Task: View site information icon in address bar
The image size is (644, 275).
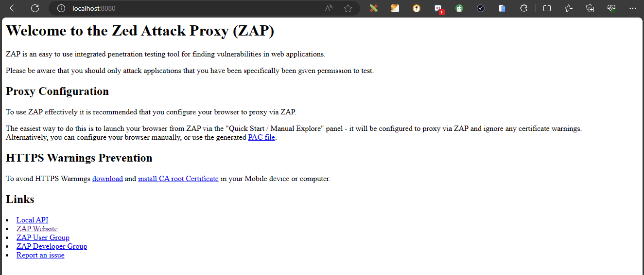Action: (61, 8)
